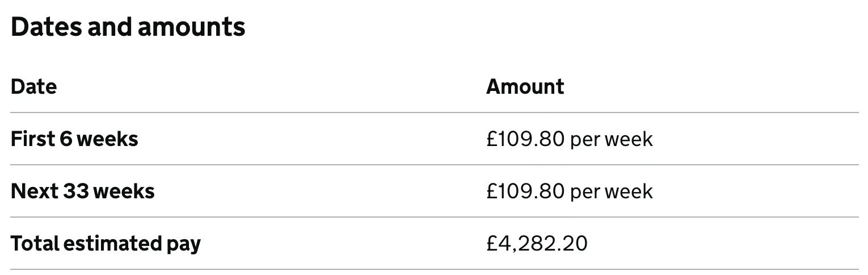
Task: Click the £109.80 amount for next 33 weeks
Action: click(x=525, y=191)
